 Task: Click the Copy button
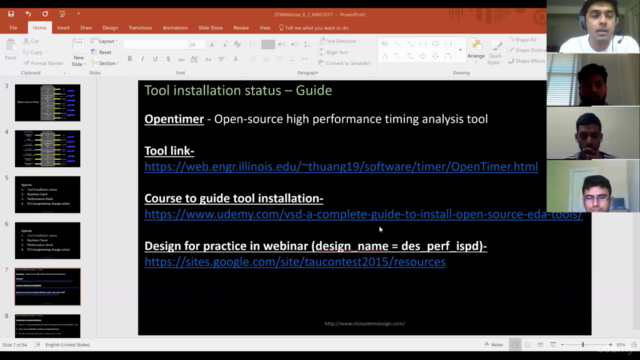(33, 52)
